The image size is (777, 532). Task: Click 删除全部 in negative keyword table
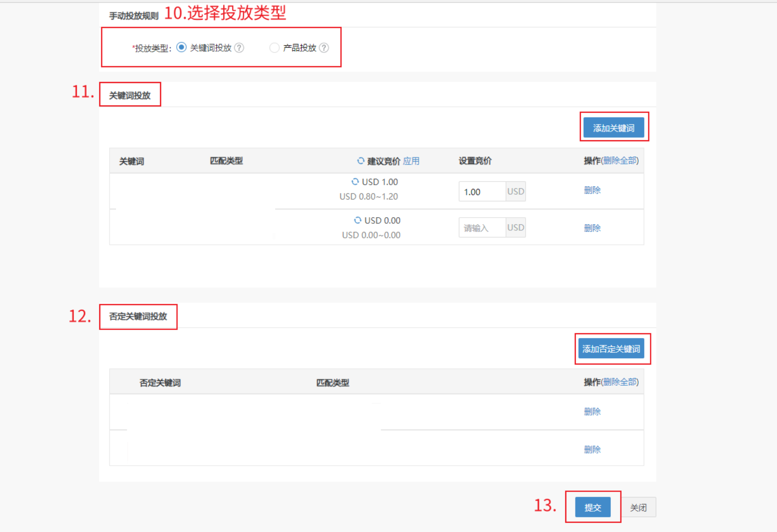[620, 382]
